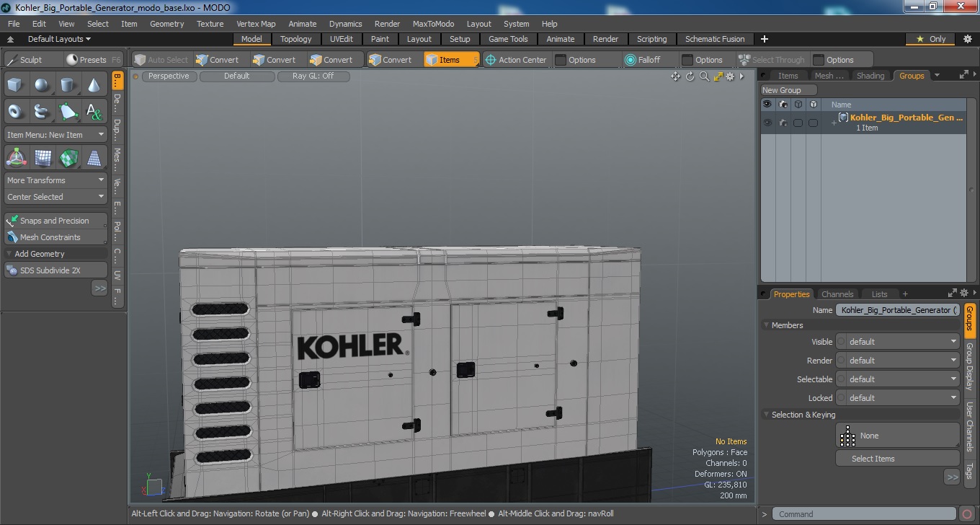Select the taper grid tool
980x525 pixels.
click(94, 157)
